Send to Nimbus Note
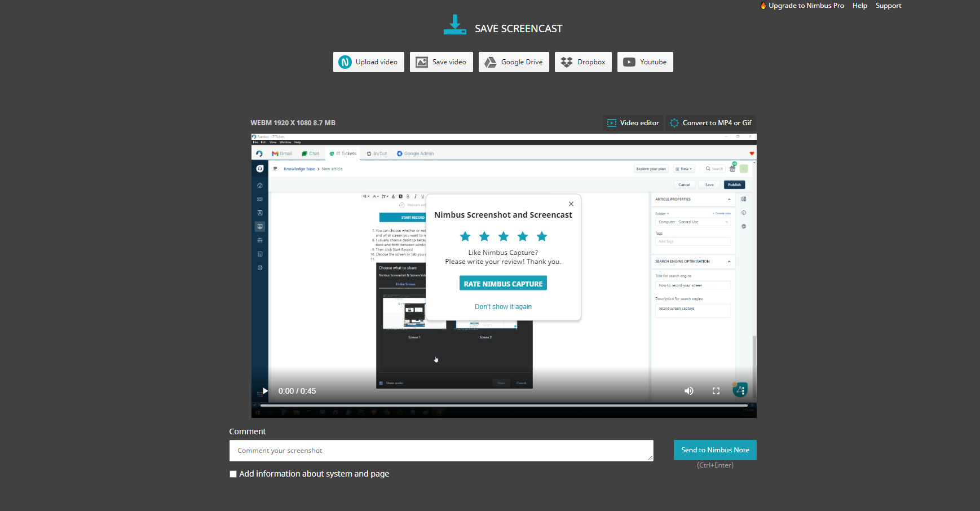This screenshot has width=980, height=511. 715,450
